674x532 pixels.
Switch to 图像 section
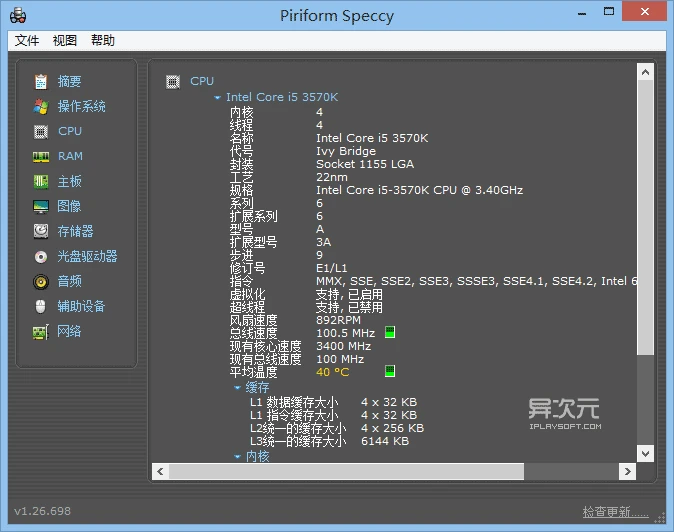69,206
